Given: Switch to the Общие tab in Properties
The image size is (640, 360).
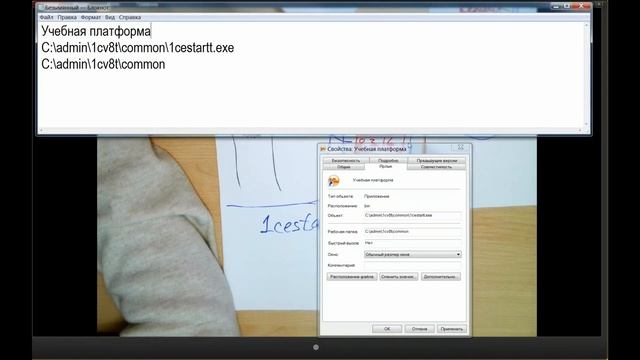Looking at the screenshot, I should point(344,167).
